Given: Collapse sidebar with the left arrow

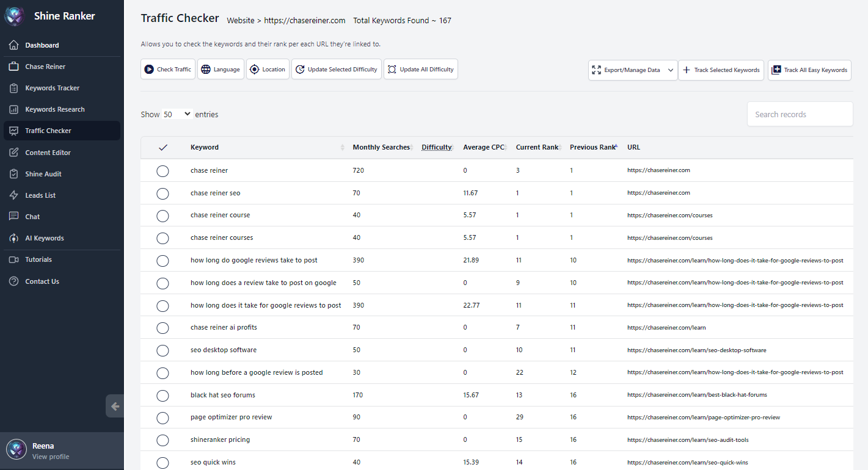Looking at the screenshot, I should (x=115, y=406).
